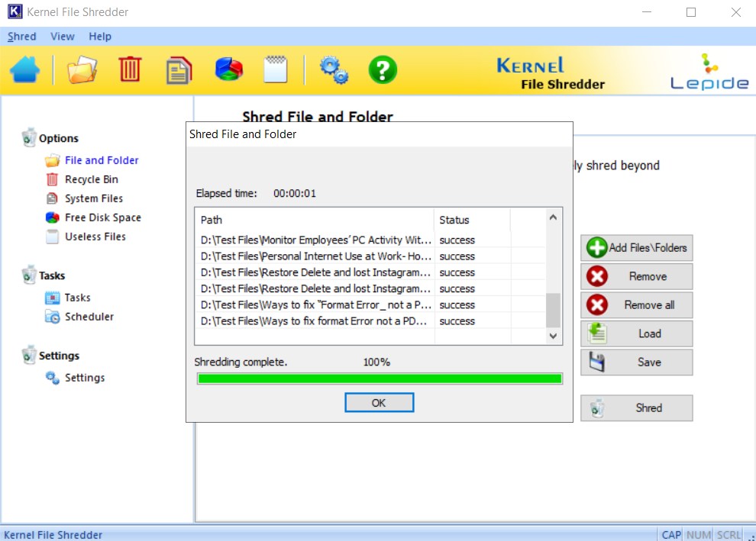The height and width of the screenshot is (541, 756).
Task: Open the View menu
Action: click(x=62, y=37)
